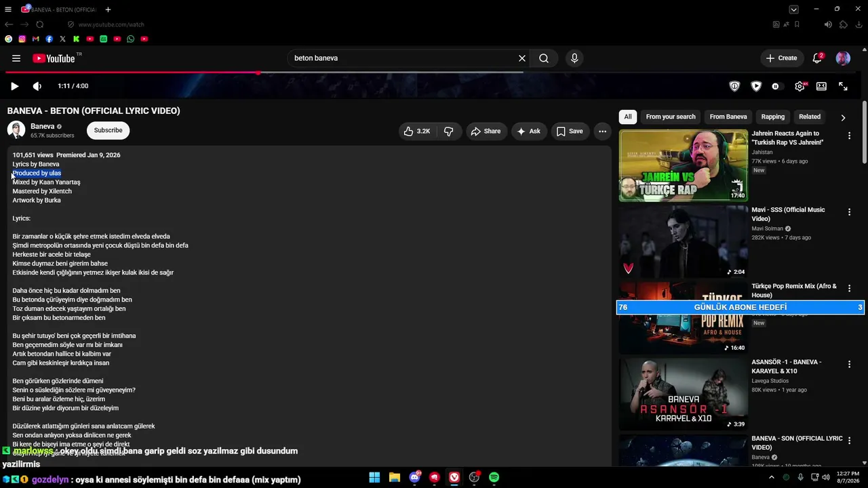
Task: Go back in browser history
Action: tap(9, 24)
